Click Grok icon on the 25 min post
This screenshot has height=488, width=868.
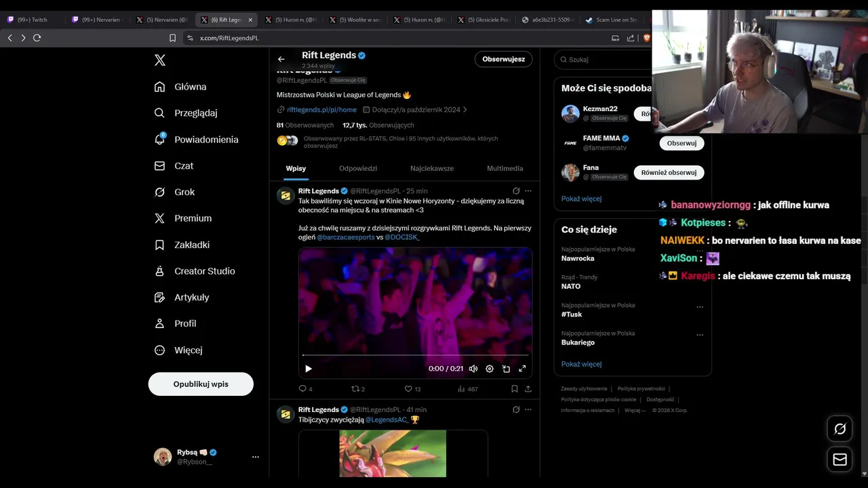(x=516, y=191)
